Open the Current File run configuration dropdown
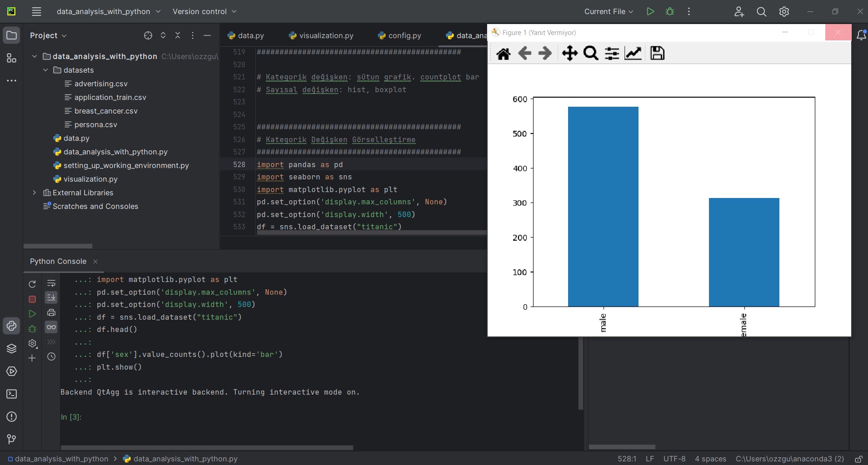 click(x=609, y=12)
